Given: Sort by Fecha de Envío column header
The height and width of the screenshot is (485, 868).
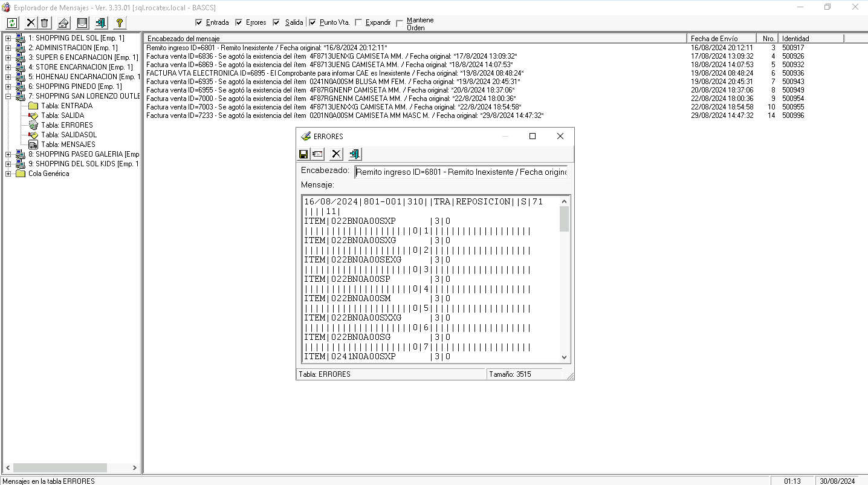Looking at the screenshot, I should coord(722,38).
